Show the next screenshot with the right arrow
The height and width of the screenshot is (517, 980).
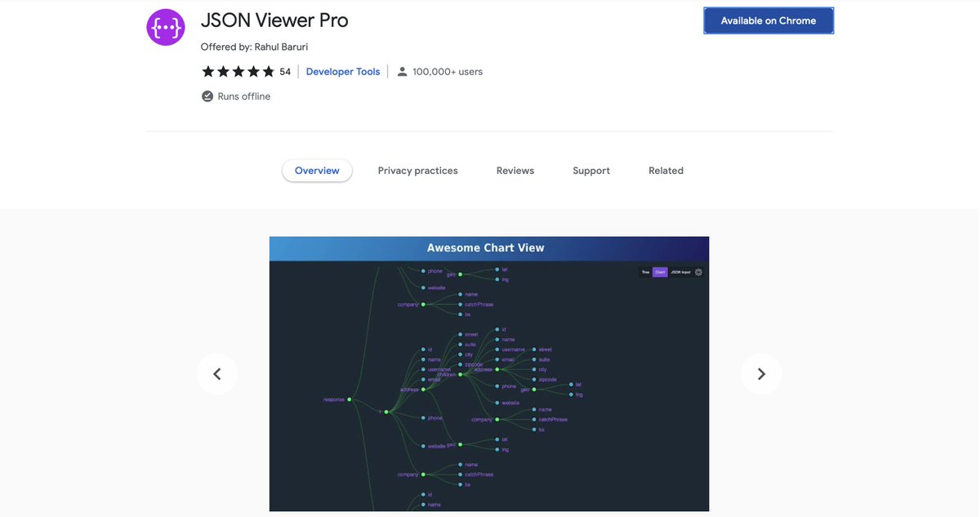[x=761, y=373]
